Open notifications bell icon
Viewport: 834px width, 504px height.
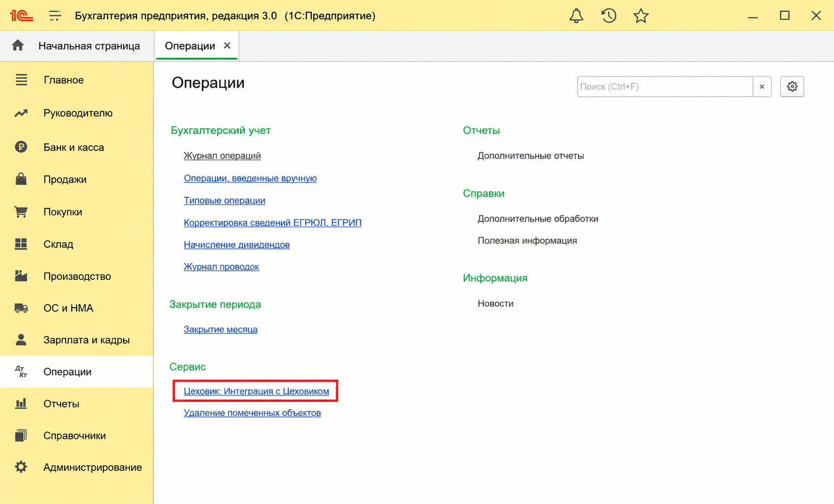tap(577, 16)
